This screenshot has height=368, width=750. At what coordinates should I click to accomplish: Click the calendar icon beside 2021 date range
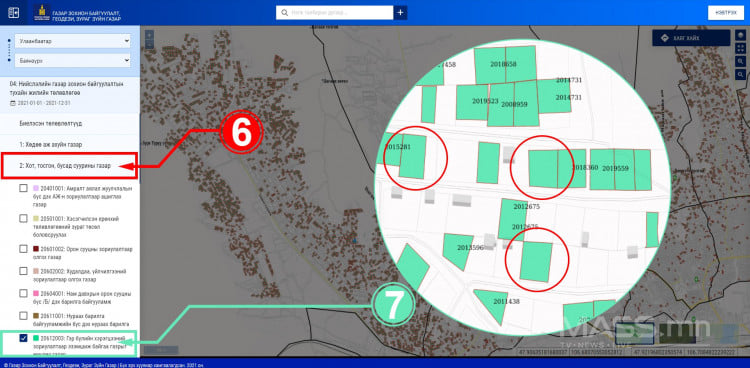[13, 103]
